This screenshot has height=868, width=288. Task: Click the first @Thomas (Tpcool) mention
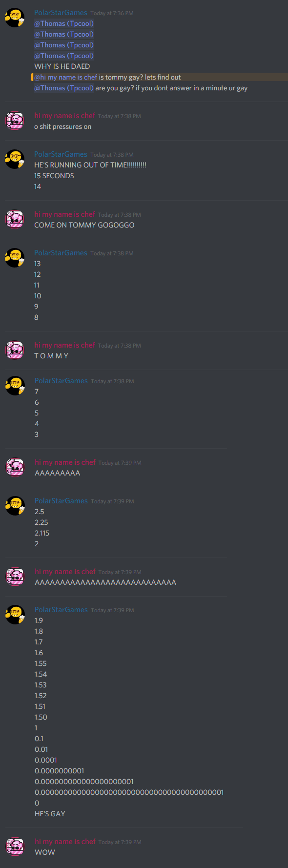tap(64, 23)
